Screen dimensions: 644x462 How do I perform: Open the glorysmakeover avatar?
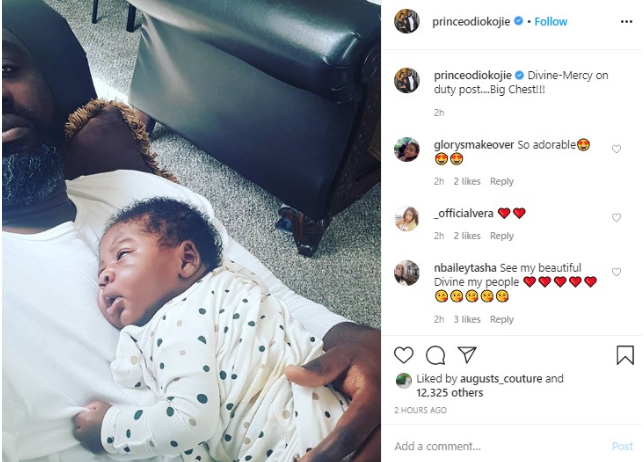point(407,149)
